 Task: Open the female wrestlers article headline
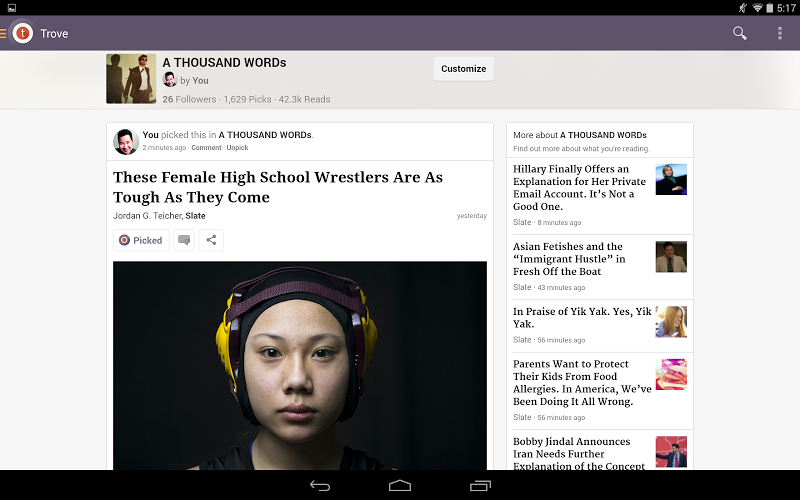pos(278,187)
